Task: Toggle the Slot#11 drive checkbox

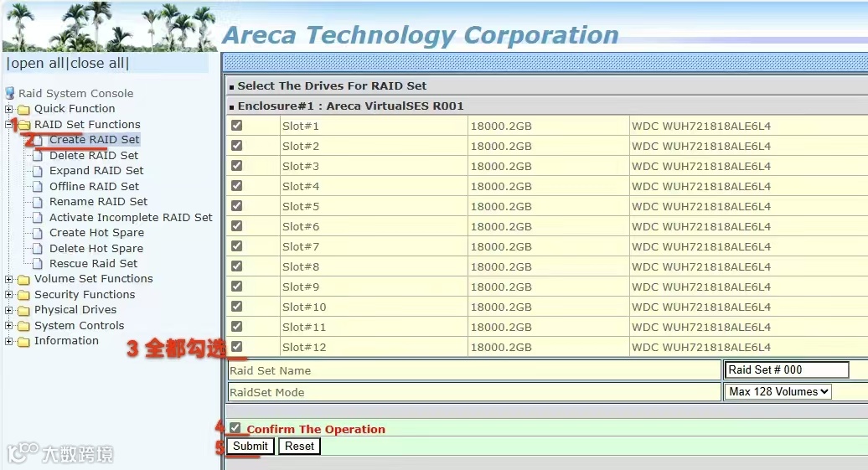Action: coord(237,327)
